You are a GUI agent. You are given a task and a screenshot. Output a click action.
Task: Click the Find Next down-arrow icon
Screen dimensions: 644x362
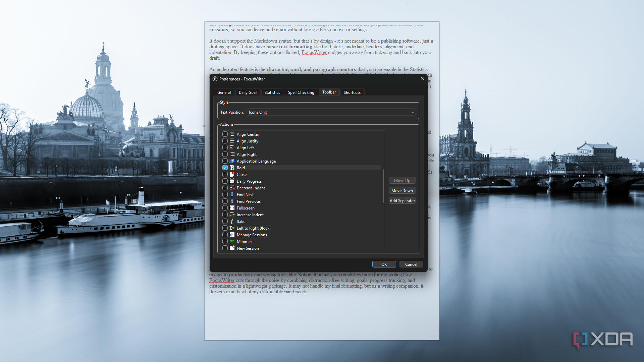(x=232, y=194)
